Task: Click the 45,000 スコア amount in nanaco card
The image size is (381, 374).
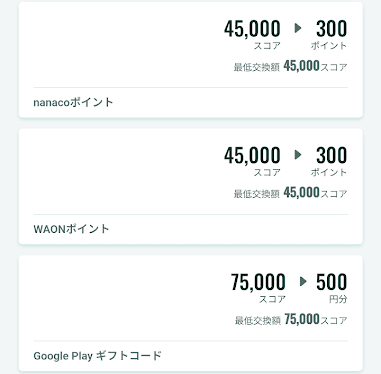Action: click(252, 35)
